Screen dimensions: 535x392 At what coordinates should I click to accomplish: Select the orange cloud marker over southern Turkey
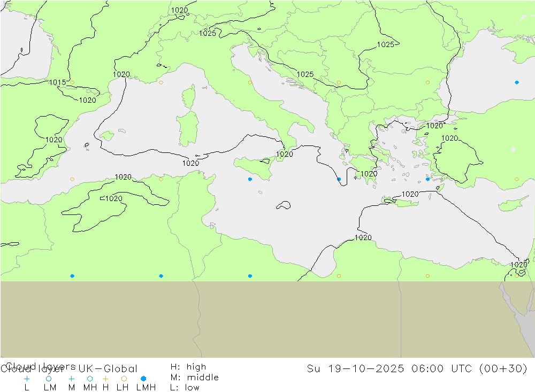[x=517, y=179]
